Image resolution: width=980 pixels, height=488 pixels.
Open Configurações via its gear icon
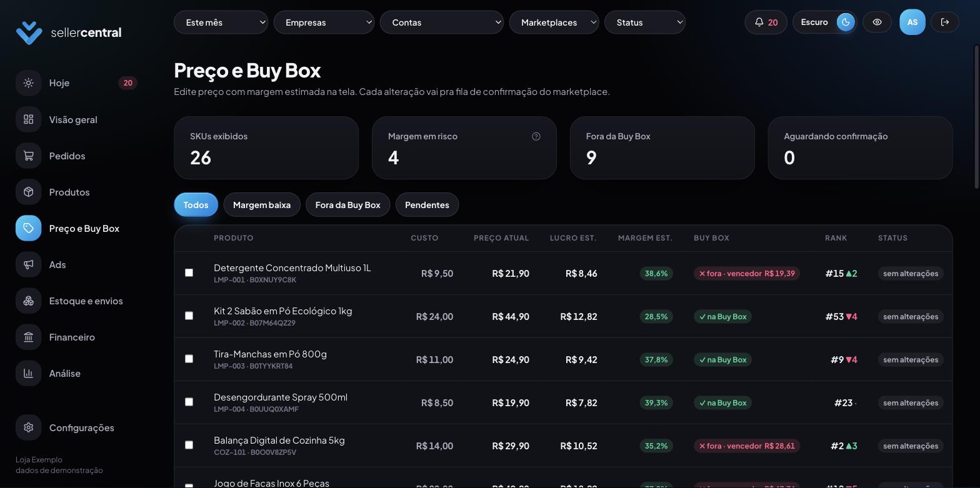pos(28,427)
